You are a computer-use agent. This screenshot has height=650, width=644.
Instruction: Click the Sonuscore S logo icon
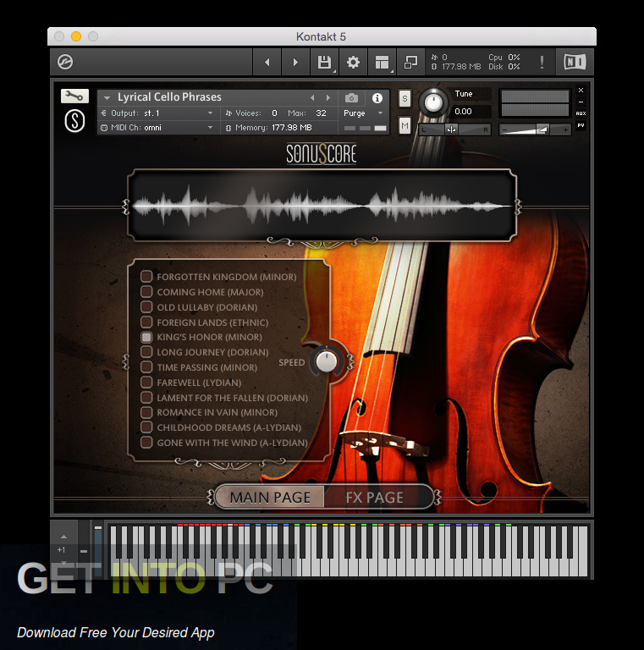74,121
